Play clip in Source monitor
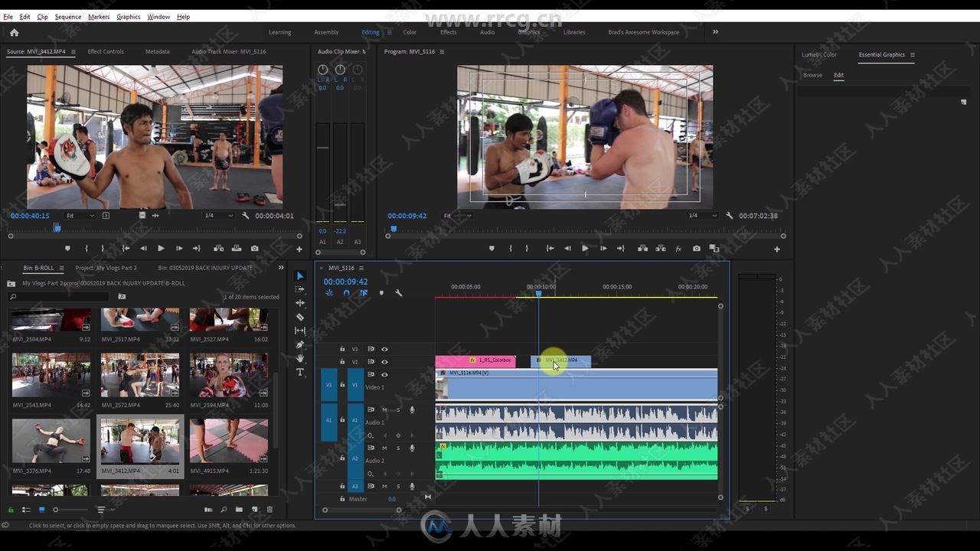 pos(161,248)
